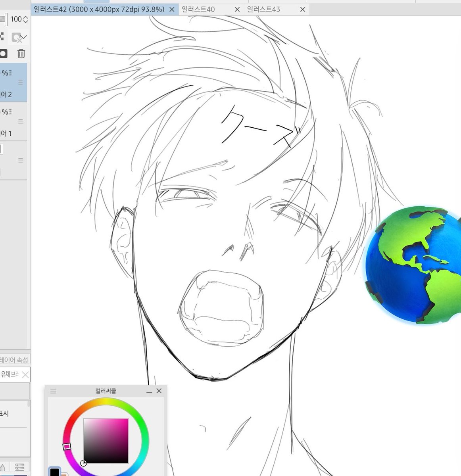Grab the reorder handle of 레이어 2

click(x=21, y=83)
